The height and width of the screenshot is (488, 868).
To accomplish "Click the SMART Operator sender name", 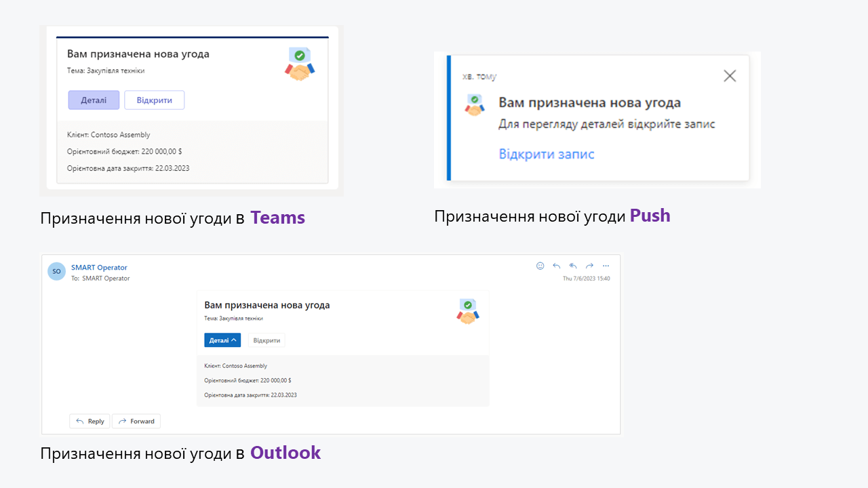I will tap(99, 268).
